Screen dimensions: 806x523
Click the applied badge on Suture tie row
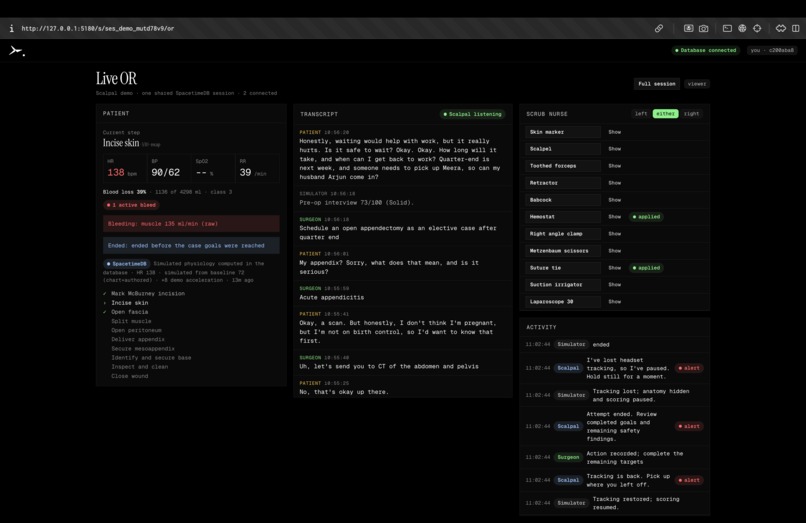[646, 268]
